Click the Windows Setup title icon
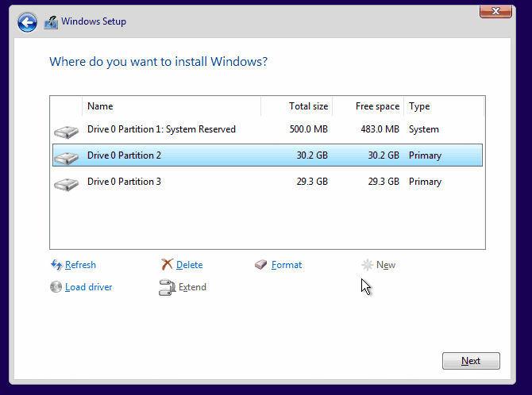The height and width of the screenshot is (395, 532). point(51,22)
